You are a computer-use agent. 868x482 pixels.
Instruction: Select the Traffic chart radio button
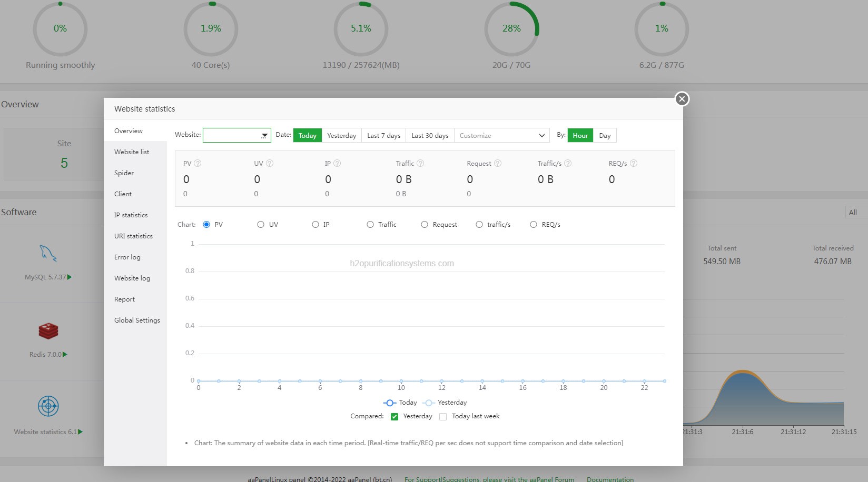[370, 225]
